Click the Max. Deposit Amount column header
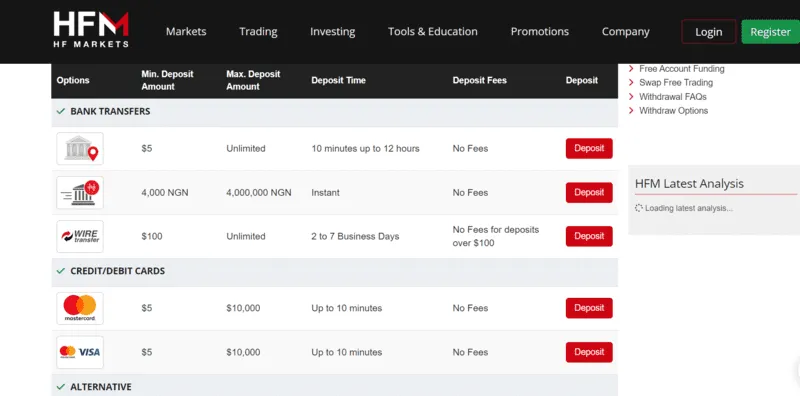Viewport: 800px width, 396px height. click(x=253, y=80)
